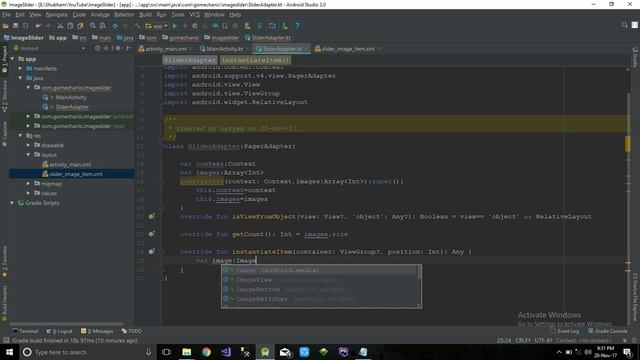The width and height of the screenshot is (640, 360).
Task: Click the Undo toolbar icon
Action: [38, 26]
